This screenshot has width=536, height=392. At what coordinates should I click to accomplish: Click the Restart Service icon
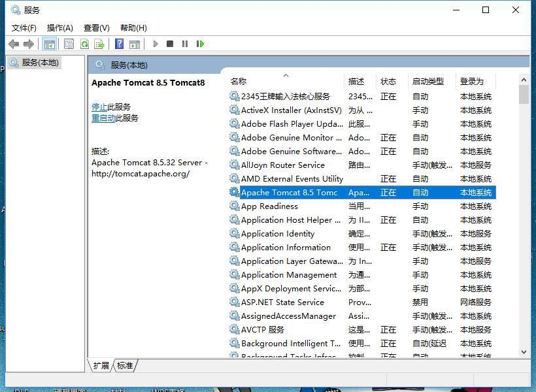coord(200,44)
